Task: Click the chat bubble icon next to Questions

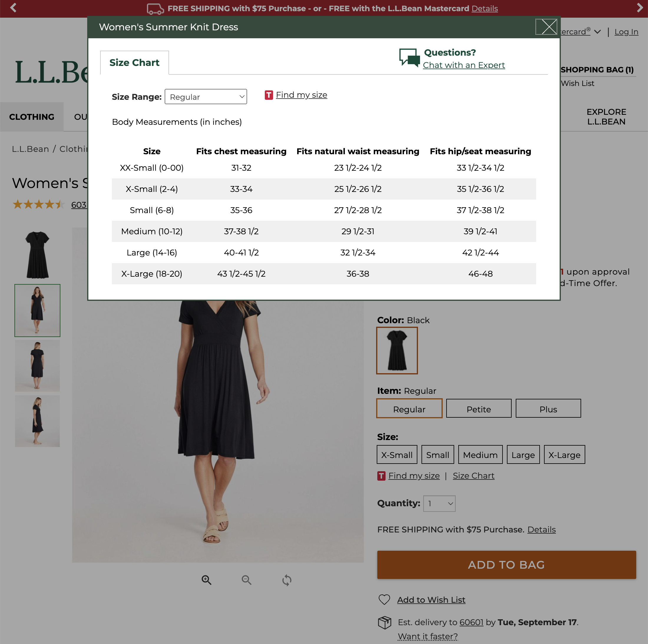Action: tap(409, 58)
